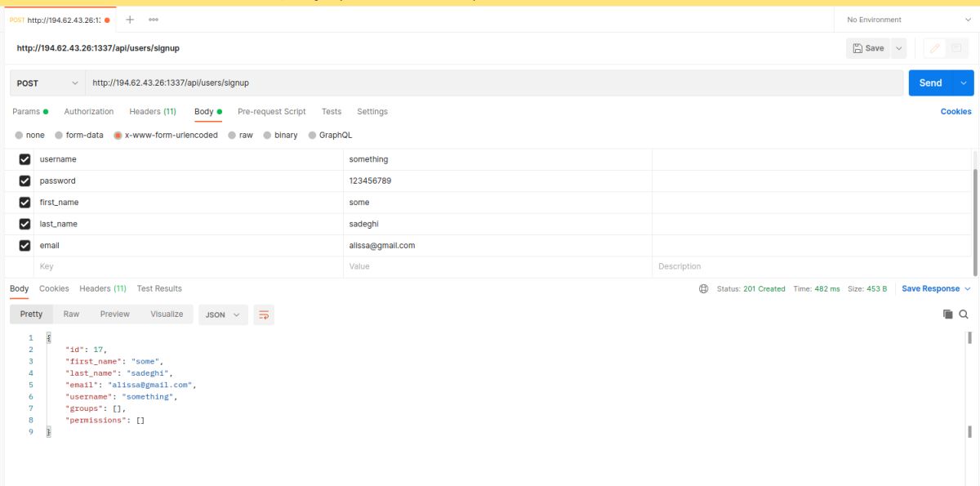Click the empty Key field

(x=188, y=267)
